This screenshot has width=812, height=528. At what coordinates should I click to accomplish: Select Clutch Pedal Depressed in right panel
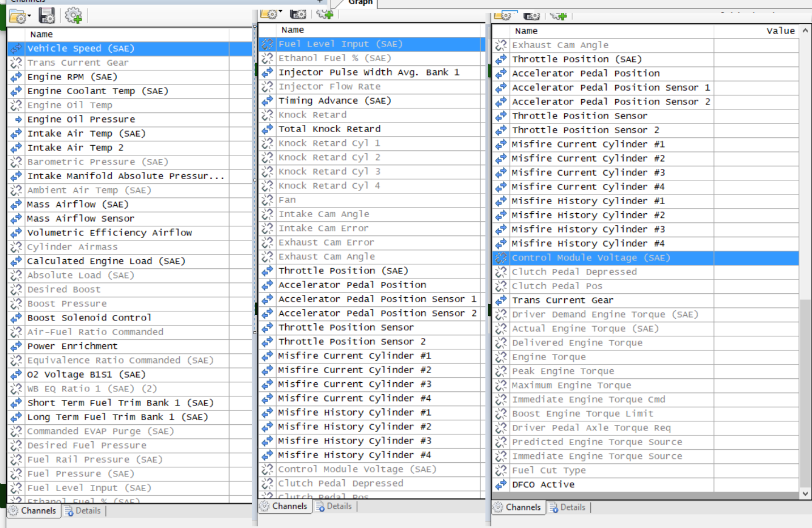click(x=645, y=272)
